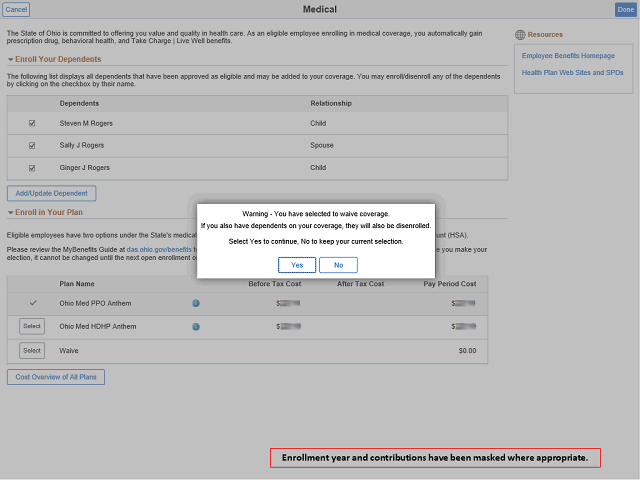The height and width of the screenshot is (480, 640).
Task: Visit Health Plan Web Sites and SPDs
Action: 573,72
